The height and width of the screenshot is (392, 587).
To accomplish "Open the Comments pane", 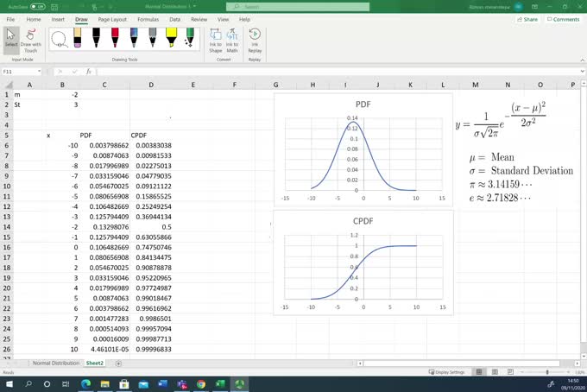I will tap(563, 18).
